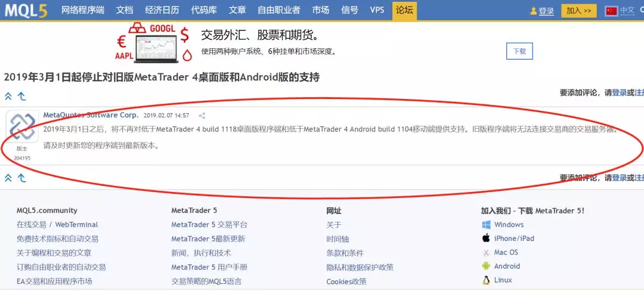Click the Mac OS X icon
The height and width of the screenshot is (291, 644).
tap(487, 253)
